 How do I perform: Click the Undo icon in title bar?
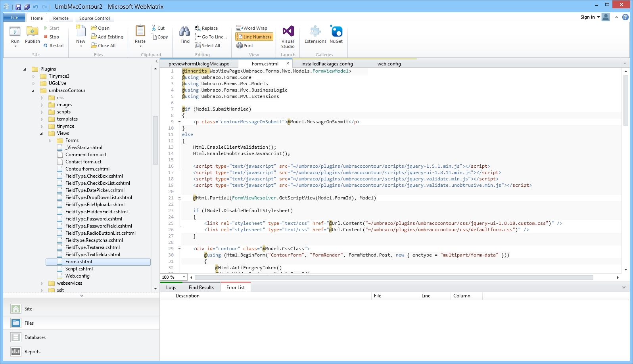(x=36, y=7)
